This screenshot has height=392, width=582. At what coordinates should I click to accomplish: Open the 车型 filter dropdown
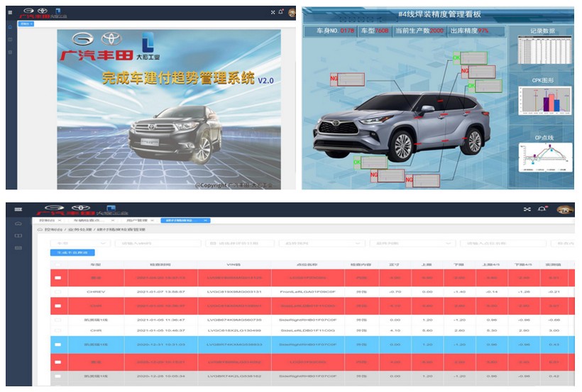tap(80, 243)
